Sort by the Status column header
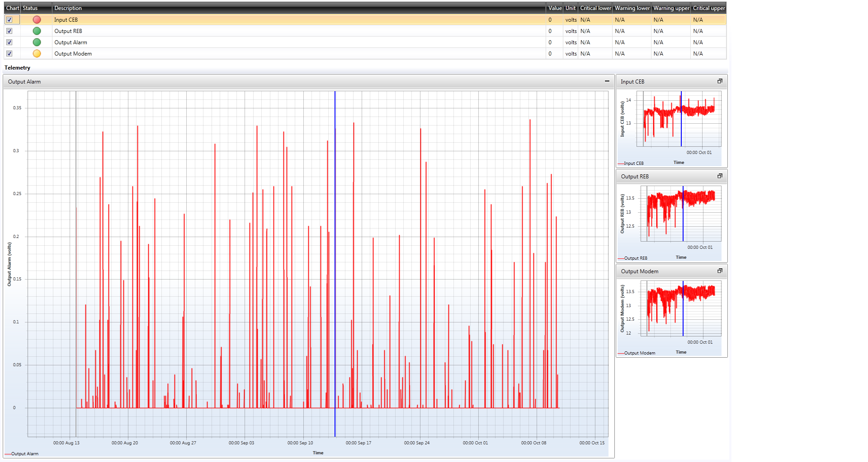868x462 pixels. pos(30,8)
